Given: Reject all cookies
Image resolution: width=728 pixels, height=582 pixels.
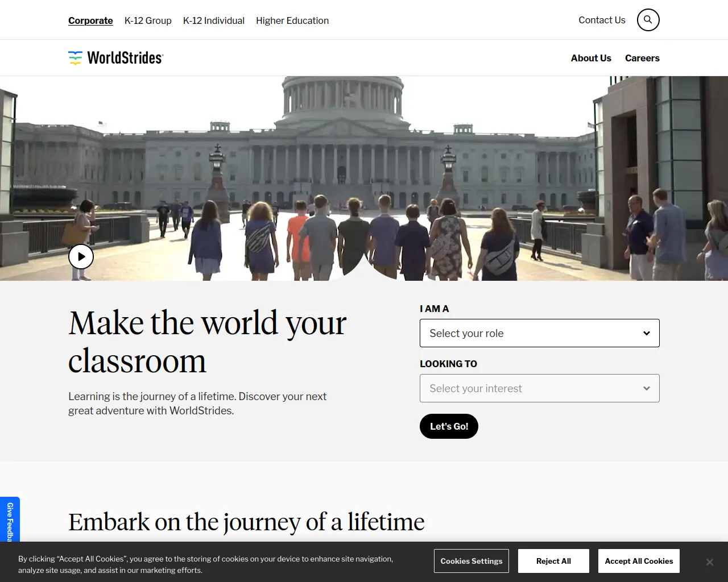Looking at the screenshot, I should [x=553, y=561].
